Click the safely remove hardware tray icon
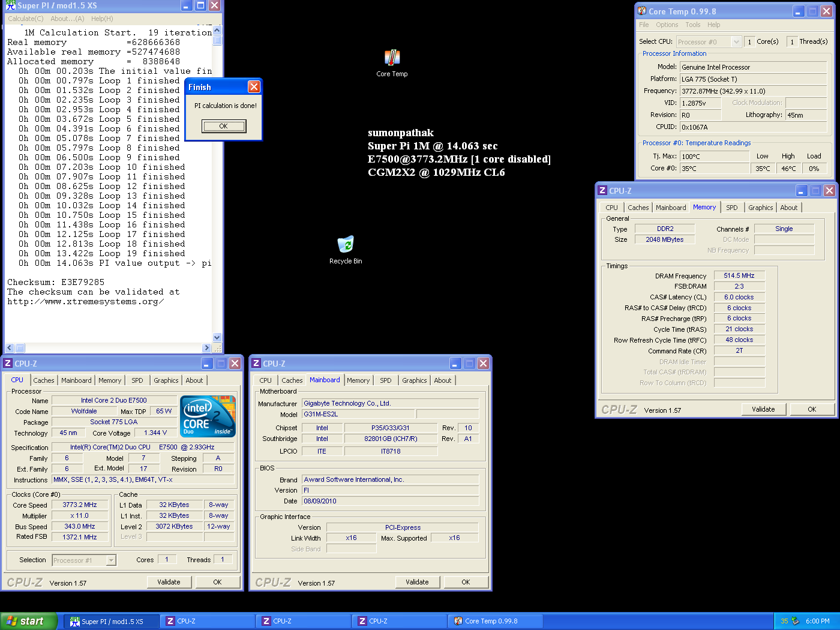Image resolution: width=840 pixels, height=630 pixels. (795, 621)
